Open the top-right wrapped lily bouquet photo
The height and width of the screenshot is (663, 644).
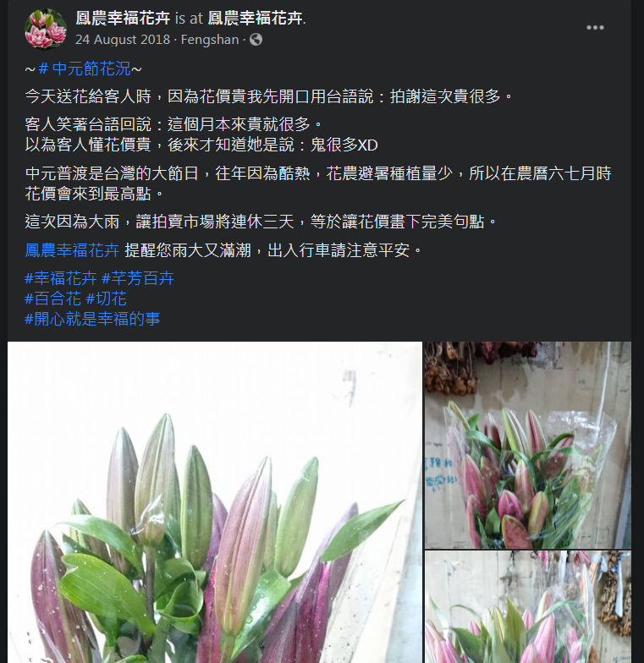click(528, 445)
